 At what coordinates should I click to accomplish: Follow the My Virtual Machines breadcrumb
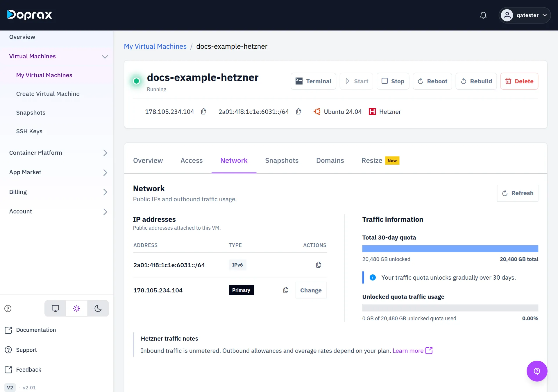pyautogui.click(x=155, y=46)
